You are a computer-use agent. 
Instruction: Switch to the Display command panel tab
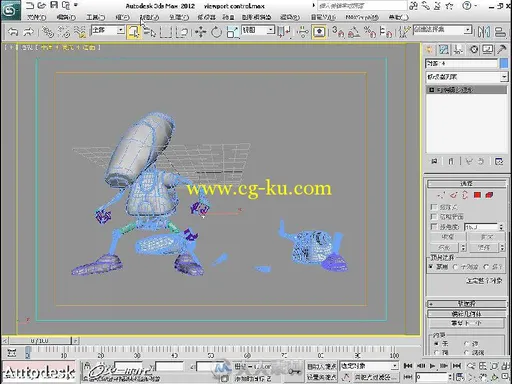click(488, 50)
